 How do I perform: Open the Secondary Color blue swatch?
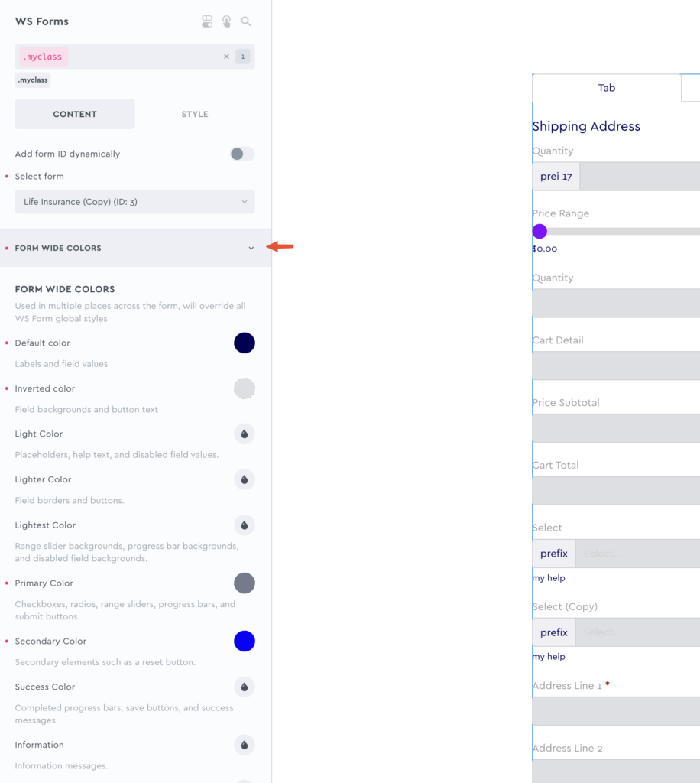click(x=245, y=642)
